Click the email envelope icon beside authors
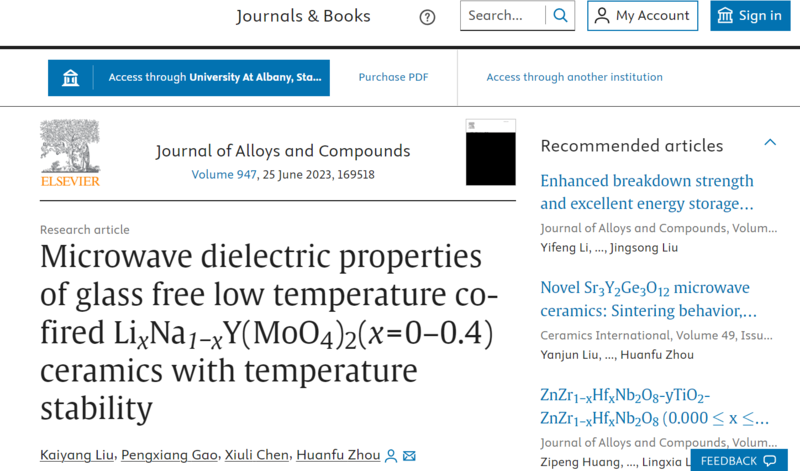This screenshot has width=800, height=471. [x=409, y=456]
